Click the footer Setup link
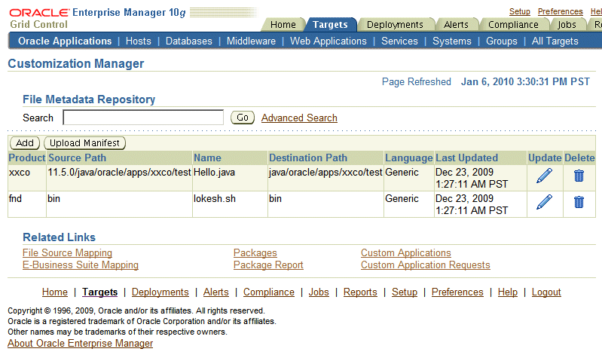This screenshot has width=602, height=364. pos(405,292)
